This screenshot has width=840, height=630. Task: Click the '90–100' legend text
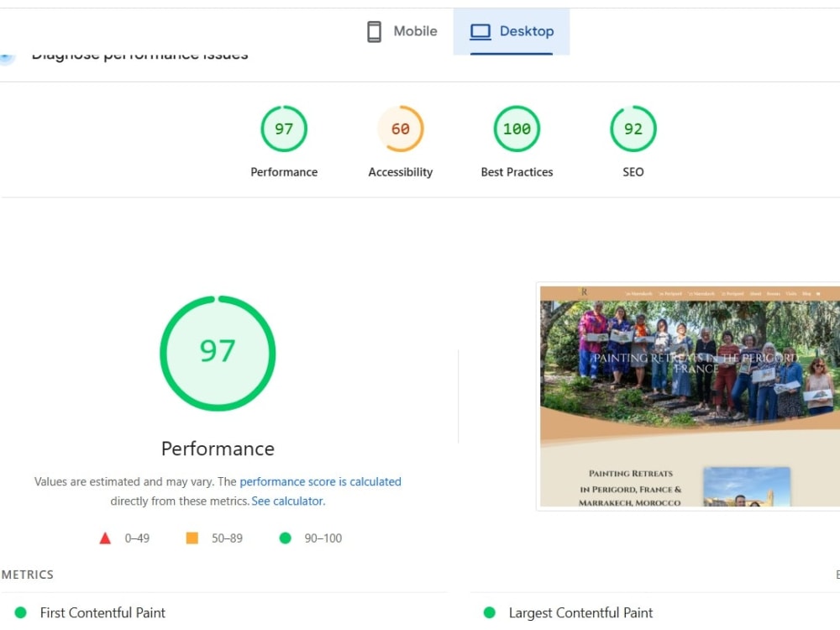pos(323,538)
